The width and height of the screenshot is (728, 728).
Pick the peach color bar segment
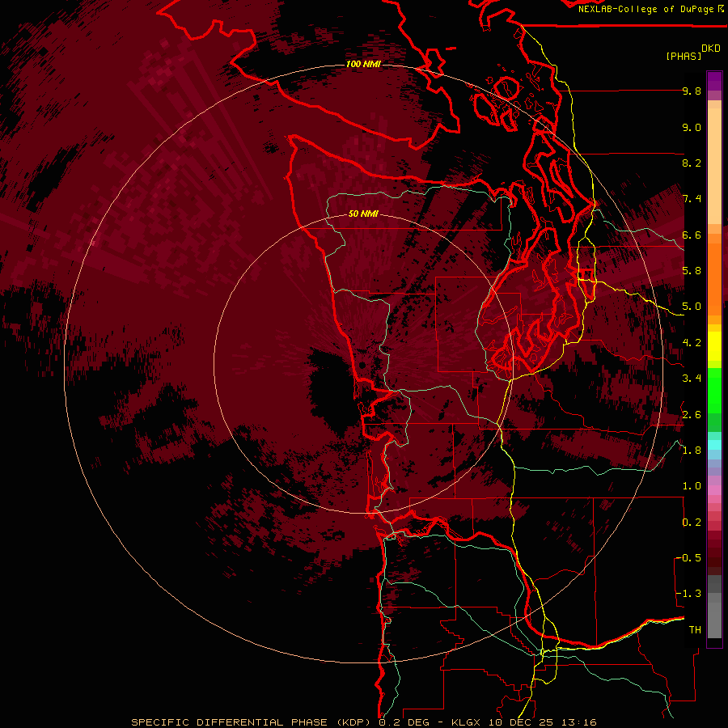click(x=714, y=167)
